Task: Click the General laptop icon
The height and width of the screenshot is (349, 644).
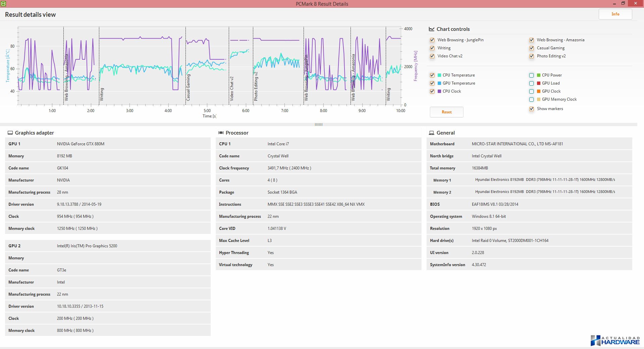Action: [432, 133]
